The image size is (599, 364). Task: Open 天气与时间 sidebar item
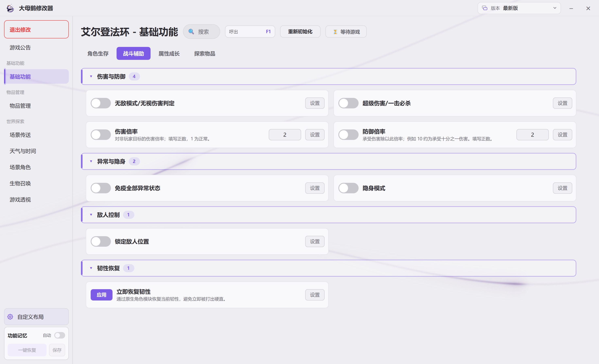(36, 151)
